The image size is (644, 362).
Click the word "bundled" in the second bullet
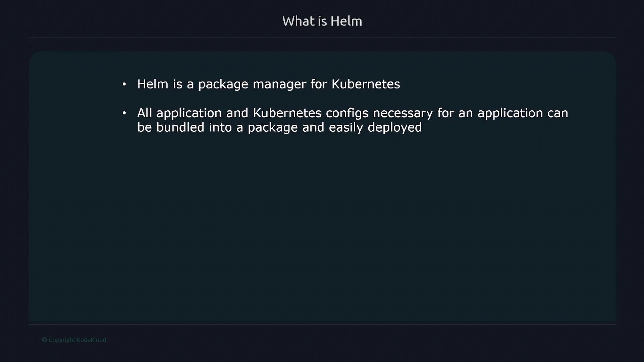click(180, 127)
